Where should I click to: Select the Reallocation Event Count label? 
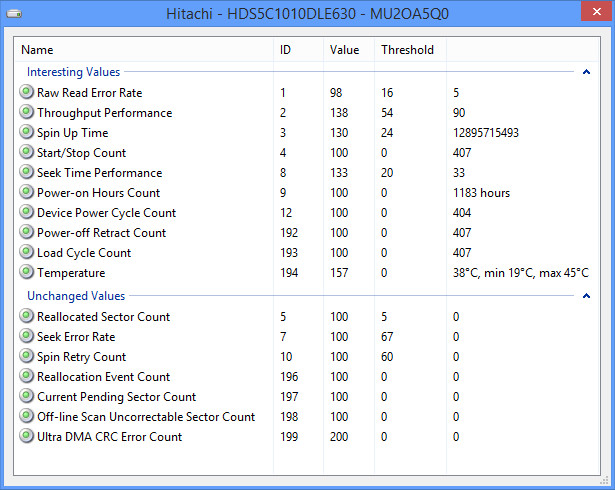click(104, 377)
